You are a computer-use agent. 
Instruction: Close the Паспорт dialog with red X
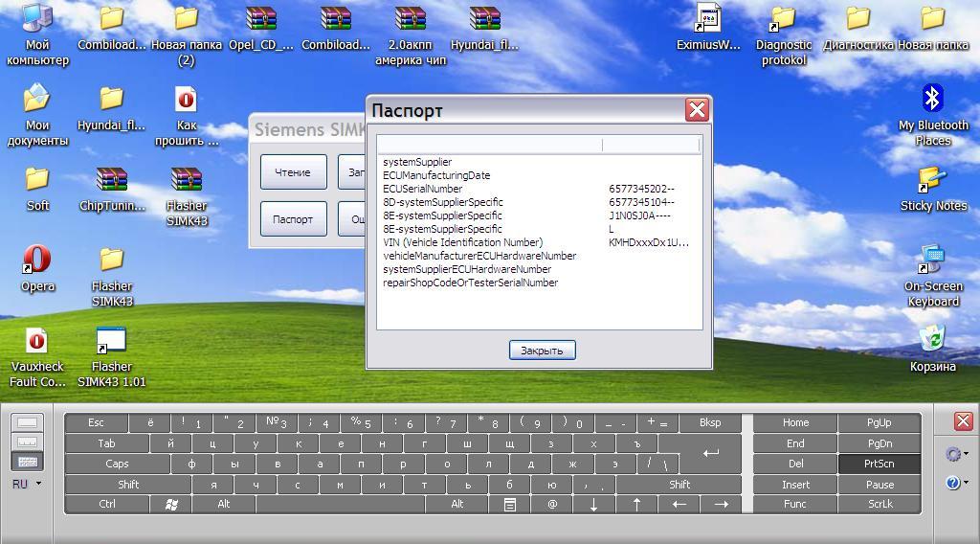click(x=697, y=110)
